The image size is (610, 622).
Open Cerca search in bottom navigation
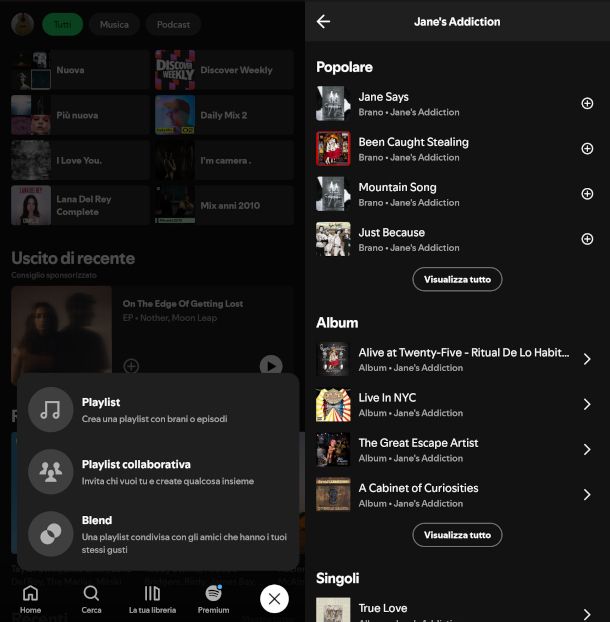pyautogui.click(x=91, y=598)
